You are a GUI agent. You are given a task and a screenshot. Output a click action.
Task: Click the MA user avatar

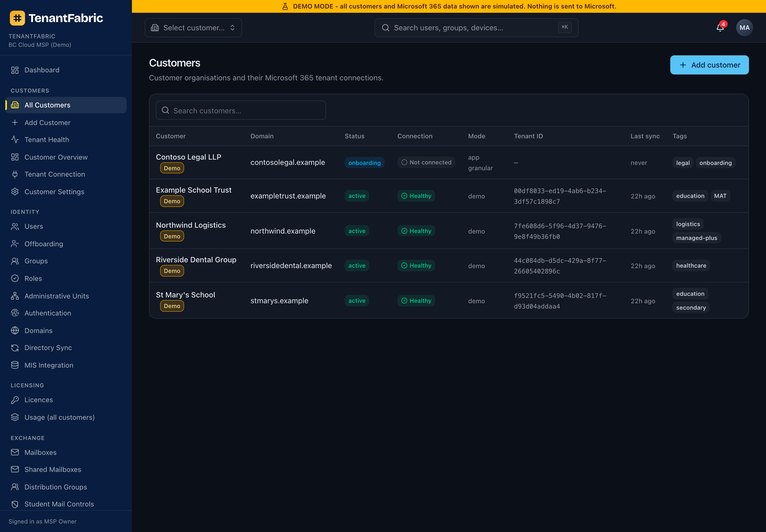[x=744, y=28]
